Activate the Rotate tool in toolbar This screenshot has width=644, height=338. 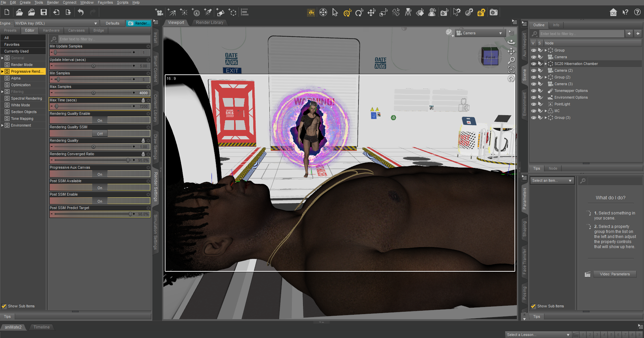click(359, 13)
